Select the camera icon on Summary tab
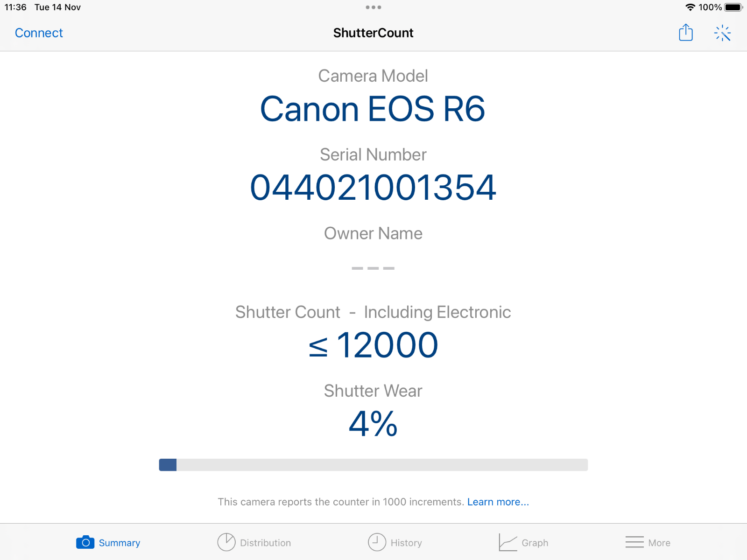 coord(86,542)
